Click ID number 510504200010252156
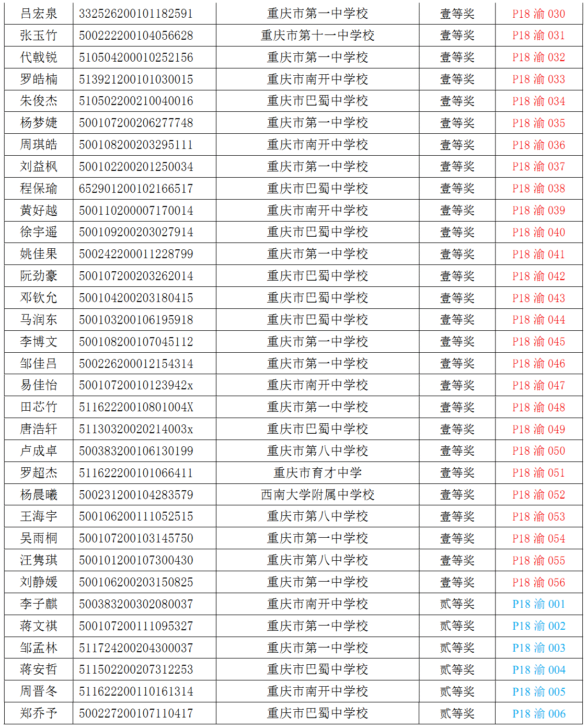Screen dimensions: 586x728 click(x=136, y=57)
